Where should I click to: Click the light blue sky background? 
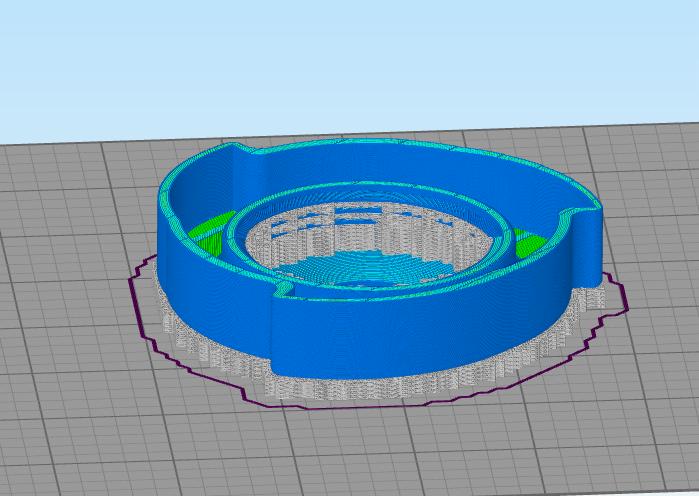(x=350, y=62)
